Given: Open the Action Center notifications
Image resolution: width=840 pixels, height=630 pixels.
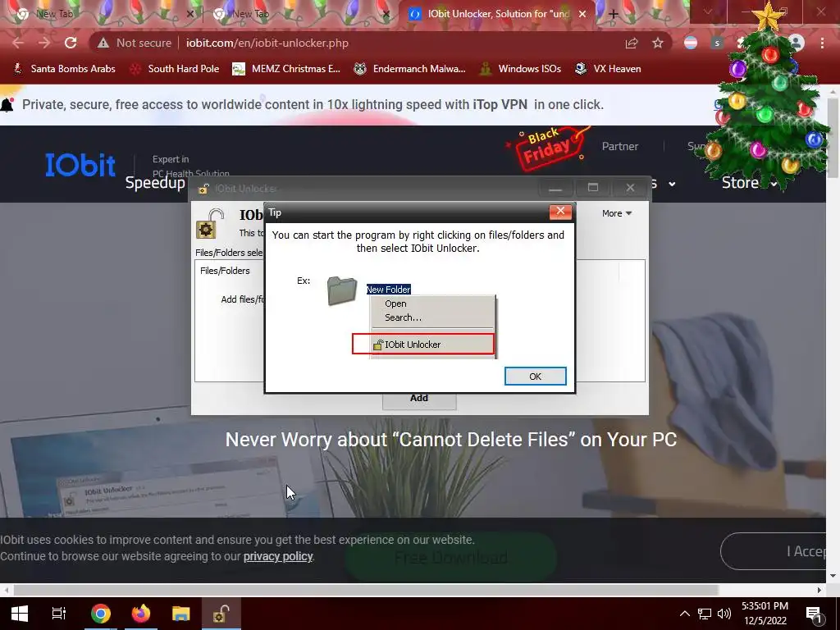Looking at the screenshot, I should (814, 614).
